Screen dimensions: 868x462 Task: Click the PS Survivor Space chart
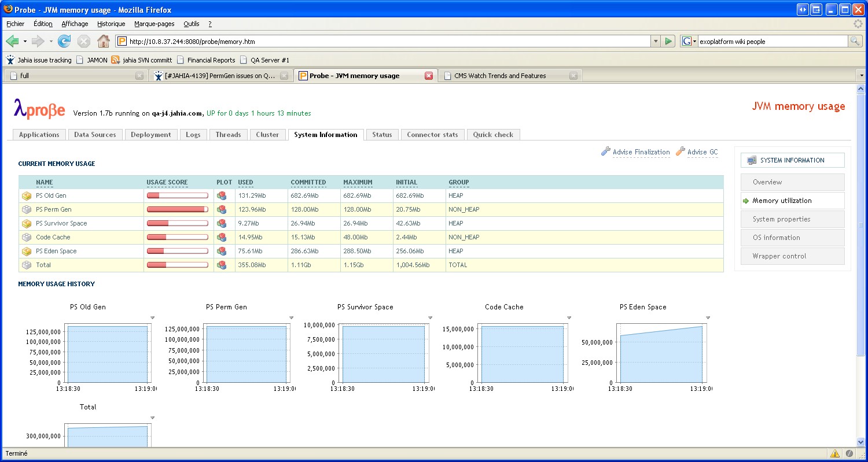[370, 353]
